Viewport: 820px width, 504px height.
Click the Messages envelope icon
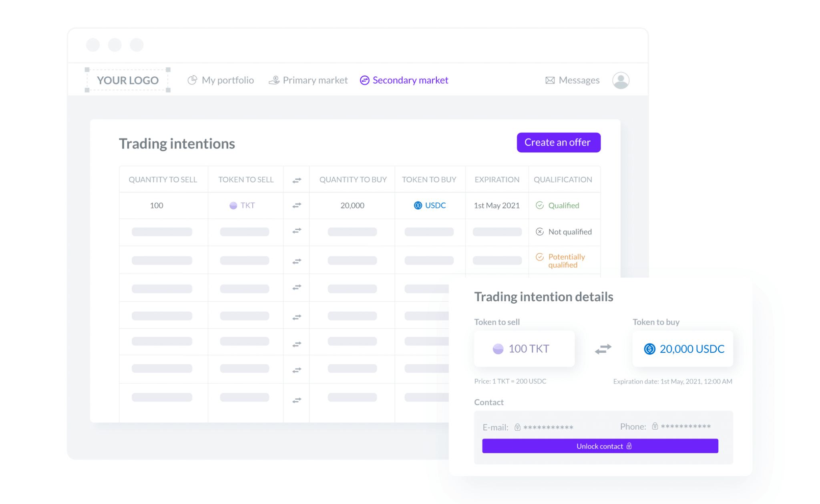click(550, 80)
